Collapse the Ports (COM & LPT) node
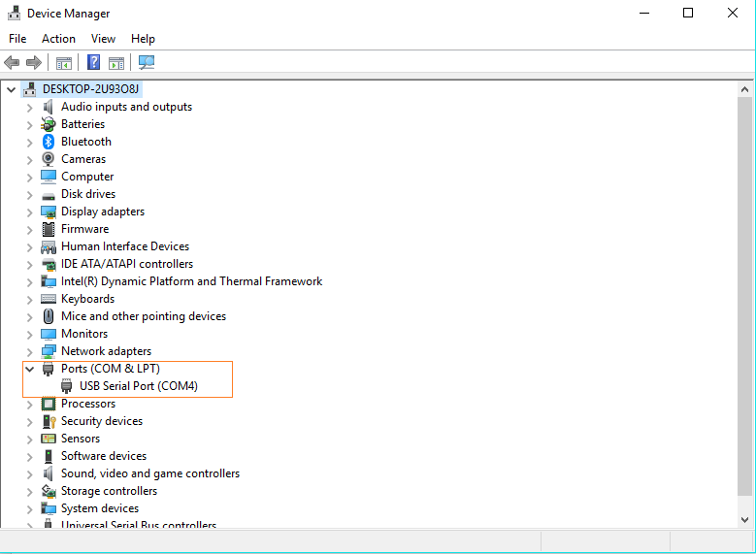 click(x=29, y=369)
